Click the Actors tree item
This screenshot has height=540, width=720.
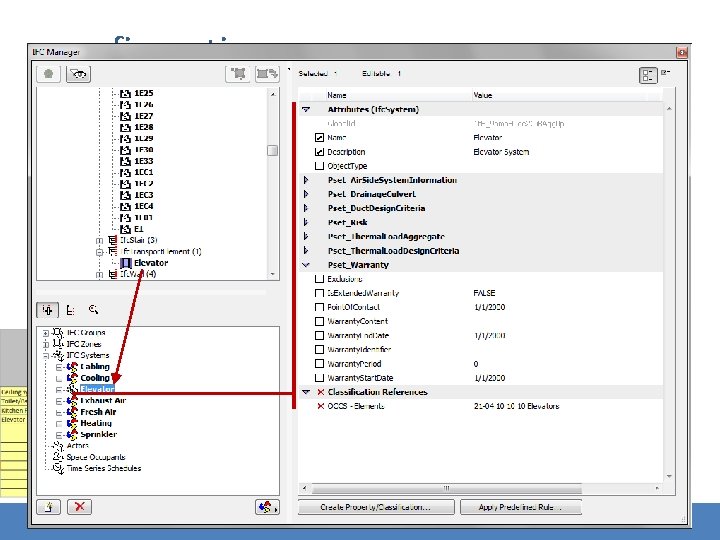78,445
